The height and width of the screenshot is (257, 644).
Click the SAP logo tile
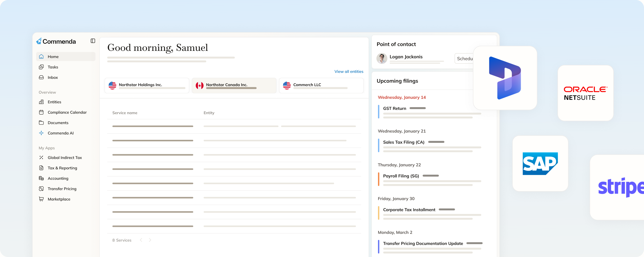[540, 163]
